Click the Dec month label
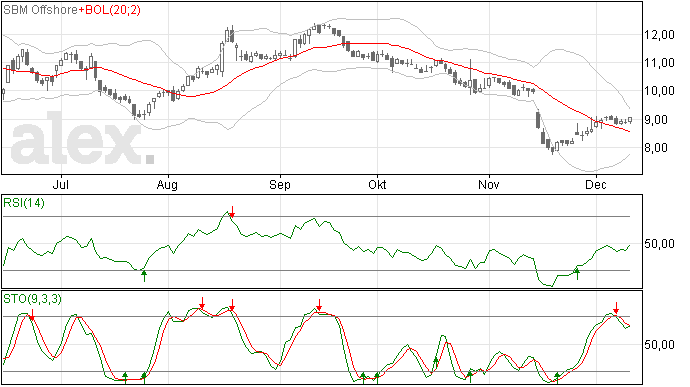 point(596,184)
